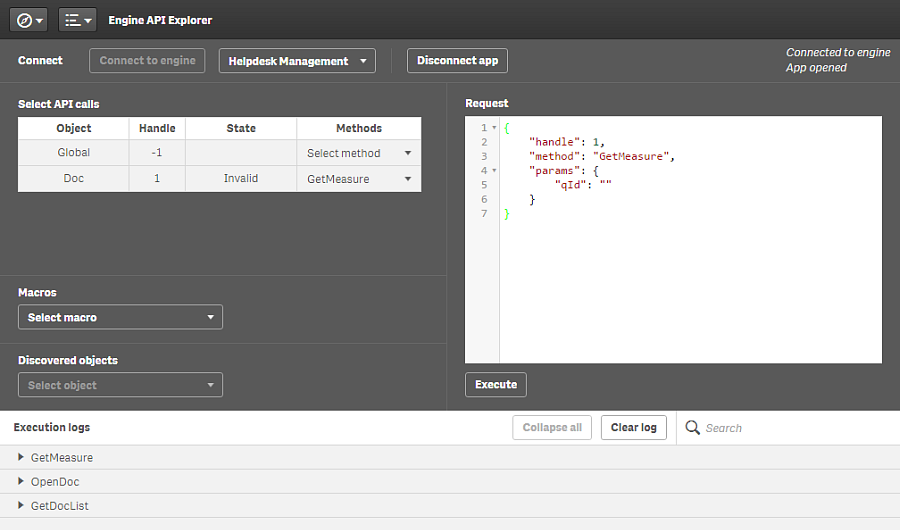Click the Clear log button
This screenshot has width=900, height=530.
[x=633, y=428]
